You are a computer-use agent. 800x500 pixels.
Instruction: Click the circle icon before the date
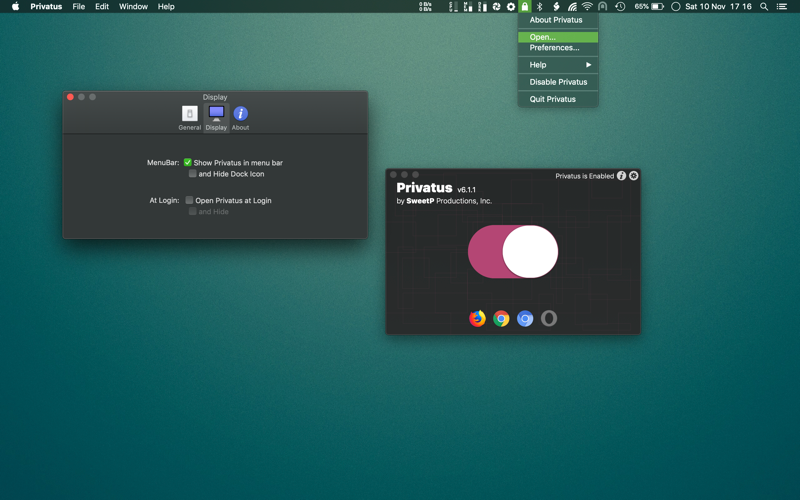(x=676, y=7)
